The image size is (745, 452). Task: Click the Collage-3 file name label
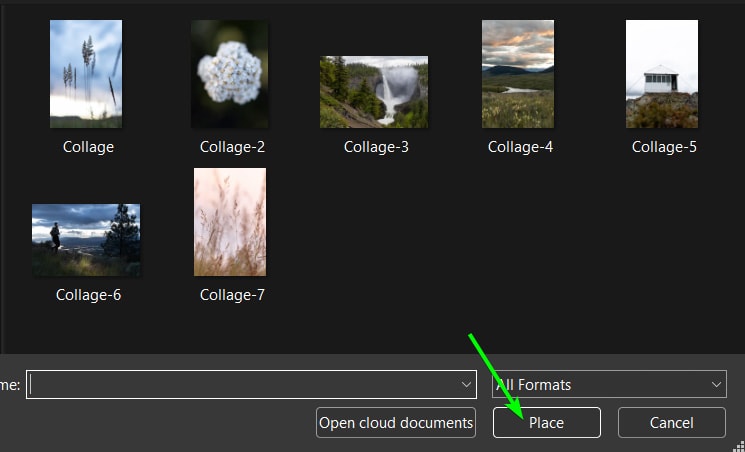pos(376,147)
